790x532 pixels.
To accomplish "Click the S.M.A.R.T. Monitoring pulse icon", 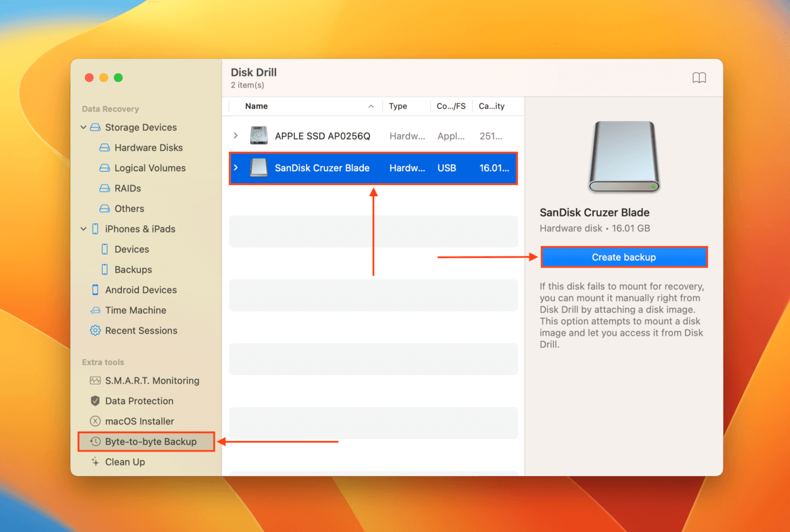I will [x=95, y=381].
